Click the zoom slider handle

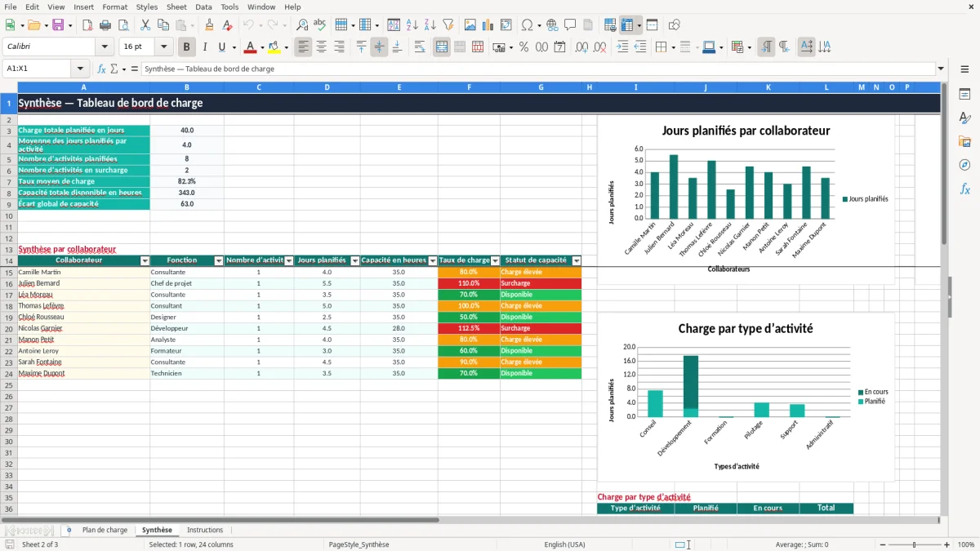[x=915, y=544]
